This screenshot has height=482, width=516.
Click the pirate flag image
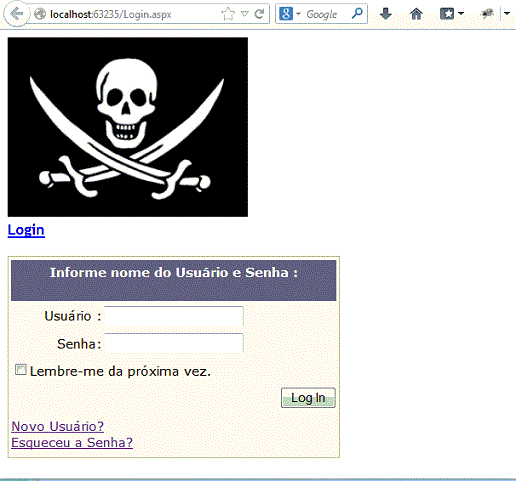pos(128,127)
